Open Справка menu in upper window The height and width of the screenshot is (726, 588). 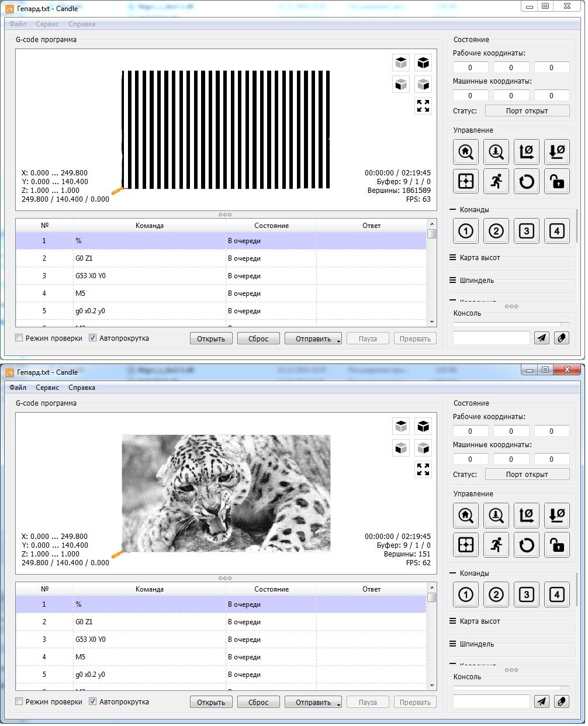pos(82,24)
